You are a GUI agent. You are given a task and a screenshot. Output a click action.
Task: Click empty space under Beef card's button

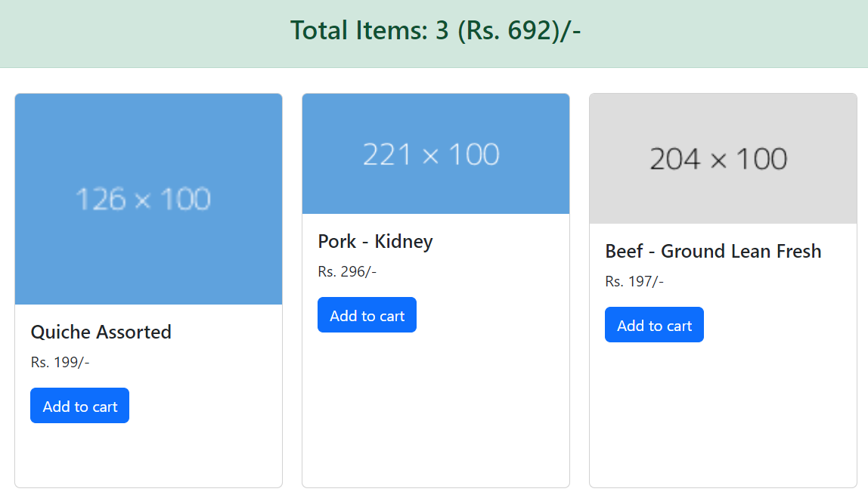tap(723, 423)
